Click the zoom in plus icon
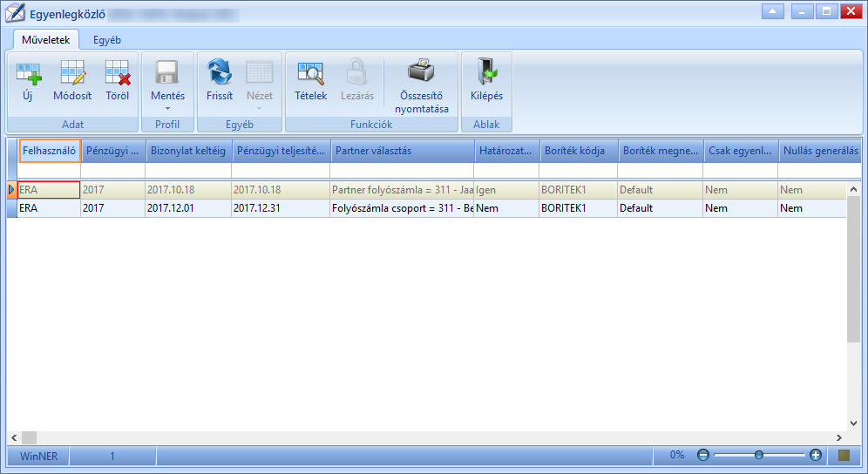The height and width of the screenshot is (474, 868). coord(816,455)
